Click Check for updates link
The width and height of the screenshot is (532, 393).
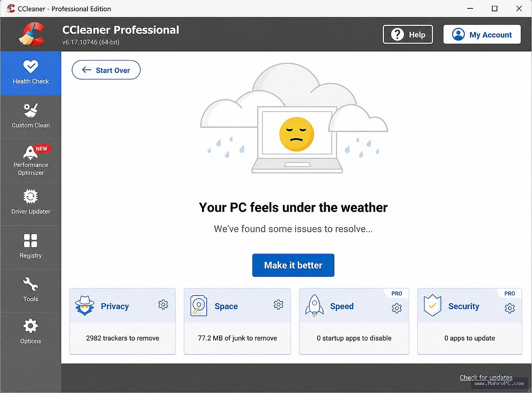486,377
